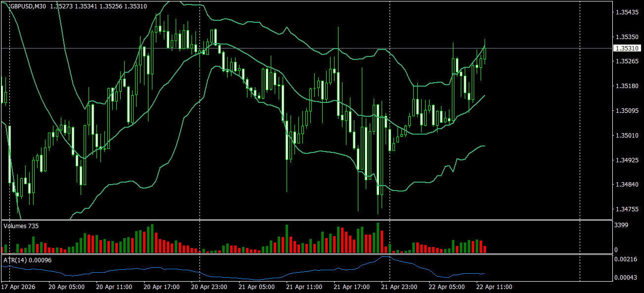The height and width of the screenshot is (293, 644).
Task: Click the 17 Apr 2026 date label
Action: point(19,287)
